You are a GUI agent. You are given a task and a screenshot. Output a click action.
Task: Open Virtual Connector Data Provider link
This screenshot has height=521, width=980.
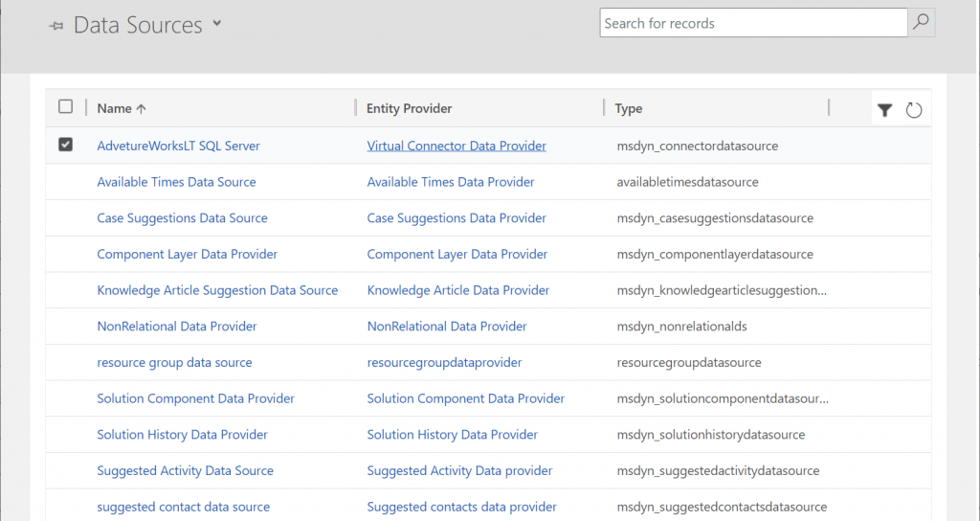[457, 146]
